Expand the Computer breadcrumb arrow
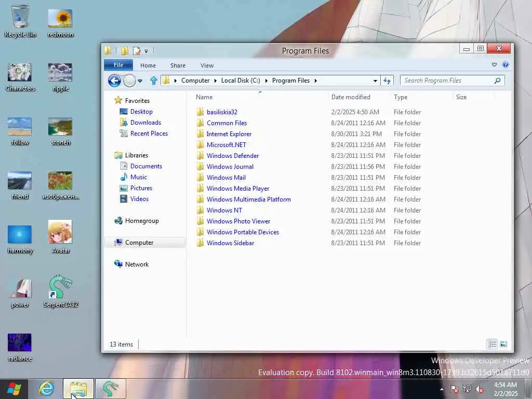This screenshot has height=399, width=532. 216,81
